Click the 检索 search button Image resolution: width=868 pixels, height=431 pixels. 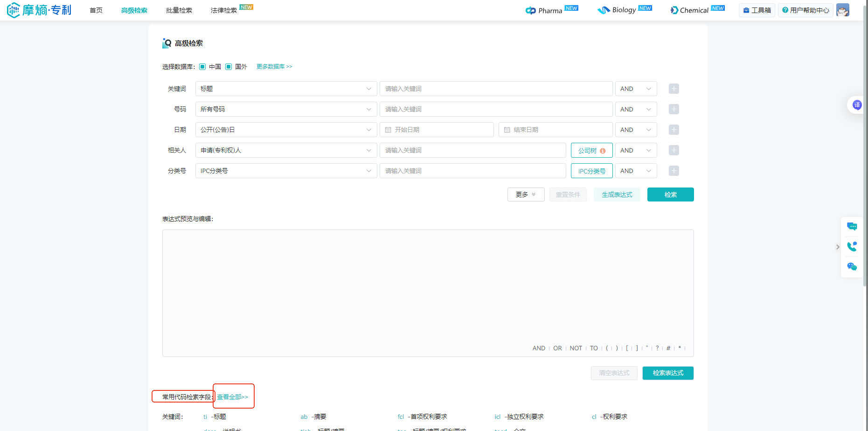[670, 195]
